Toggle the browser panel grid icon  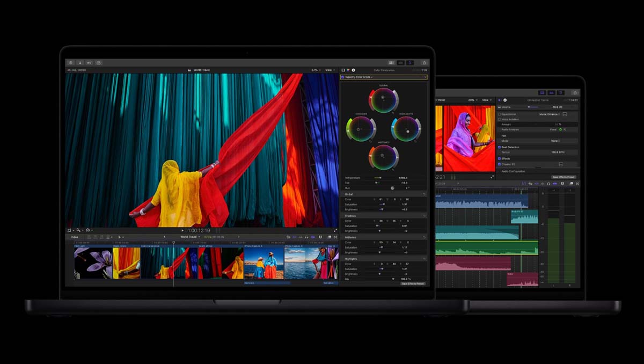click(x=391, y=63)
